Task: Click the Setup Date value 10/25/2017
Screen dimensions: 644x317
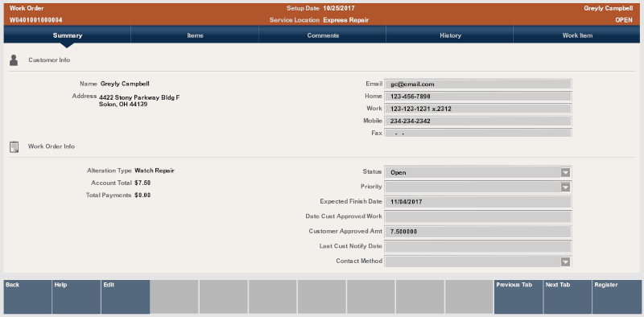Action: (339, 8)
